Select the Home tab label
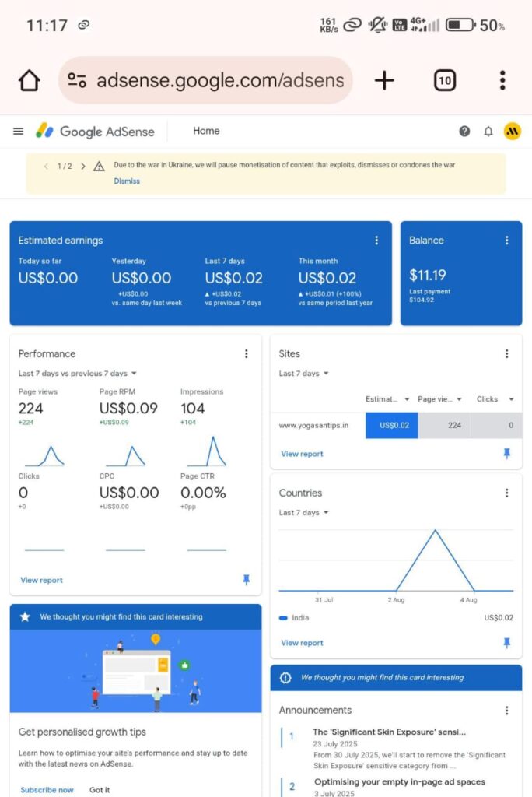Image resolution: width=532 pixels, height=797 pixels. click(206, 131)
